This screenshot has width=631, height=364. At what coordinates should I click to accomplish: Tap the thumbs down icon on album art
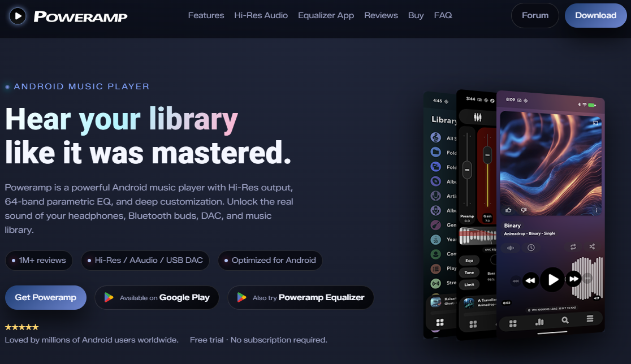tap(524, 210)
